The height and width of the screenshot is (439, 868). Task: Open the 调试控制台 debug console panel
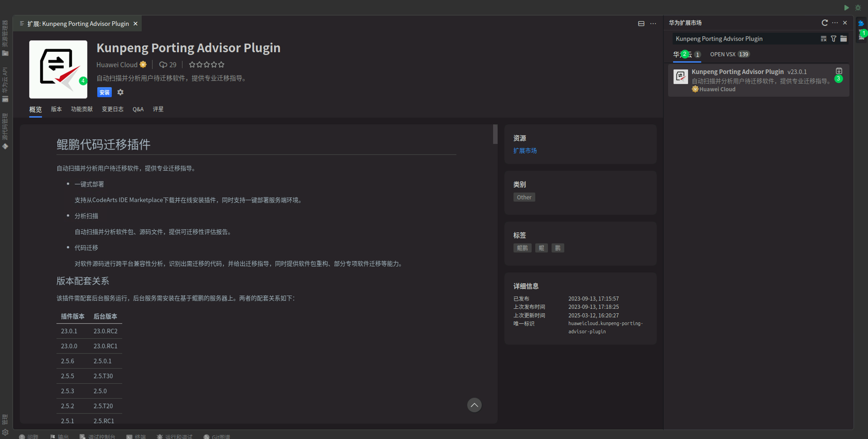(x=98, y=436)
